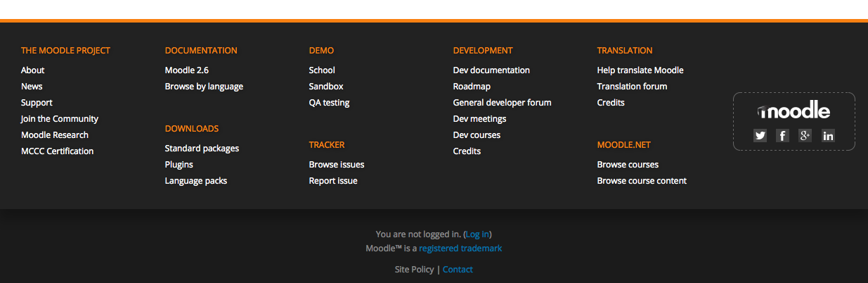Viewport: 868px width, 283px height.
Task: Open General developer forum
Action: click(x=502, y=103)
